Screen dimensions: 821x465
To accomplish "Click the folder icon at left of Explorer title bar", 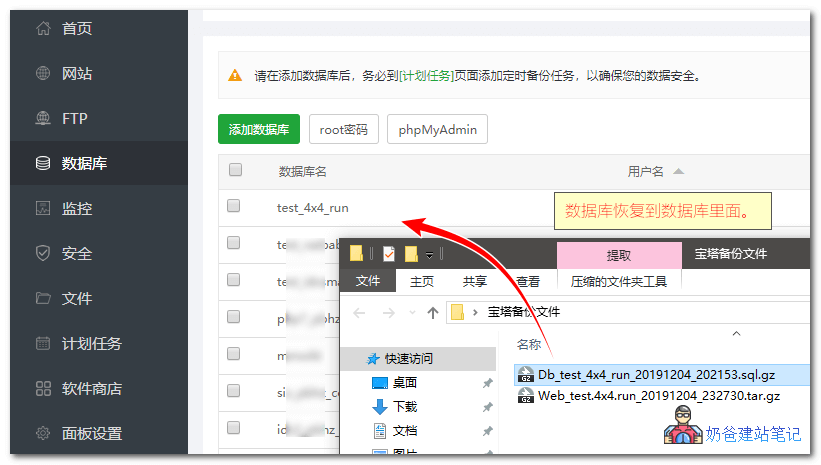I will [357, 253].
